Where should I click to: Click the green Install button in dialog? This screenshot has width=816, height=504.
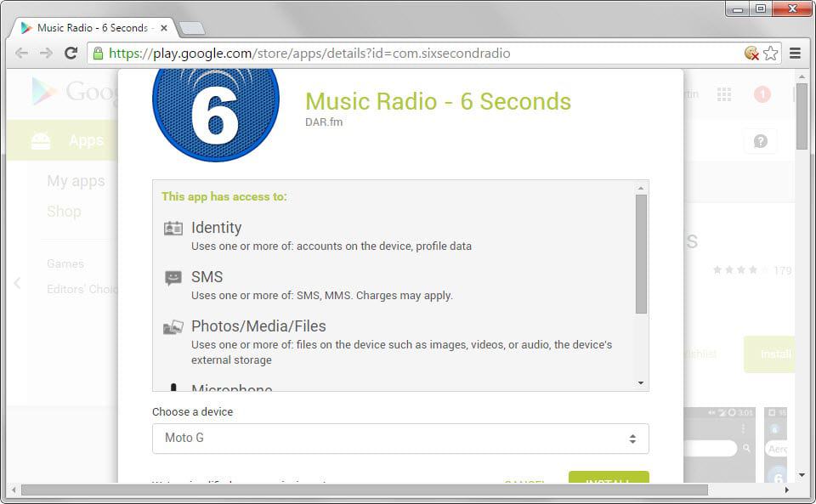click(609, 477)
